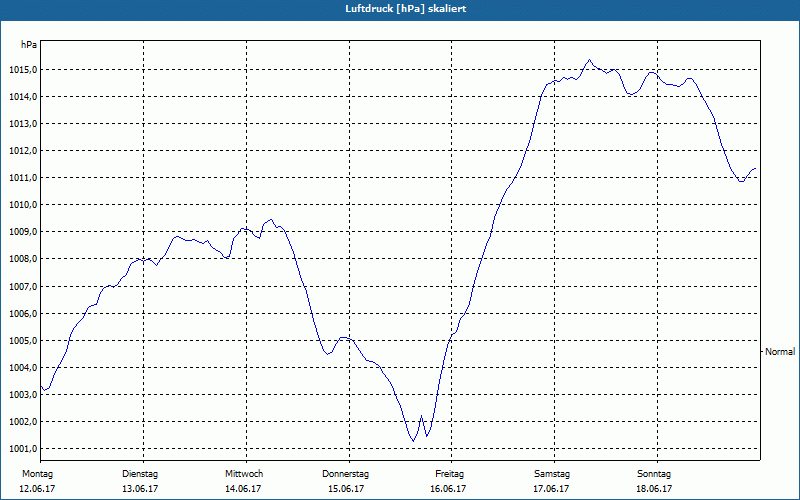Select the 1002,0 y-axis label
Viewport: 800px width, 500px height.
pyautogui.click(x=23, y=421)
